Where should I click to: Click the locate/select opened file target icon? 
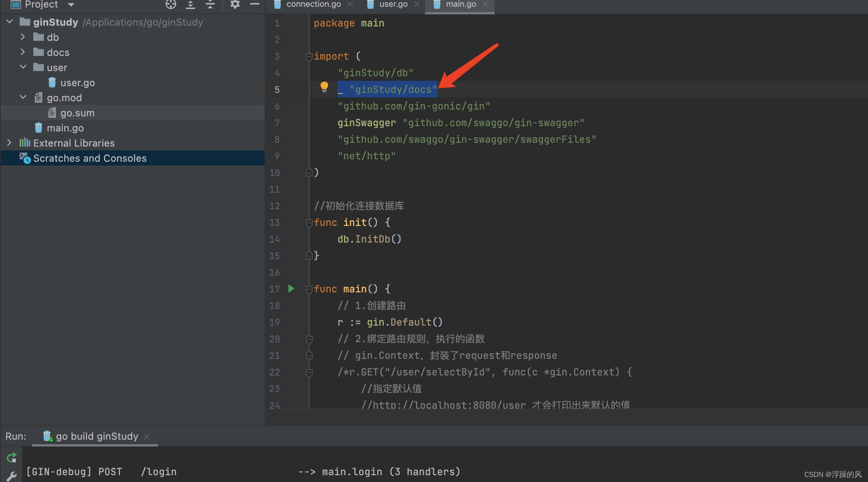[x=171, y=5]
